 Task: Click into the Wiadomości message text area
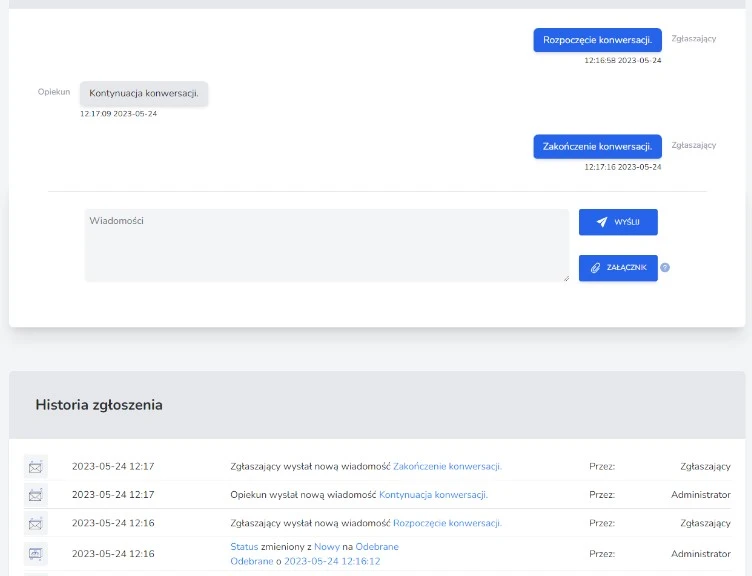click(326, 245)
